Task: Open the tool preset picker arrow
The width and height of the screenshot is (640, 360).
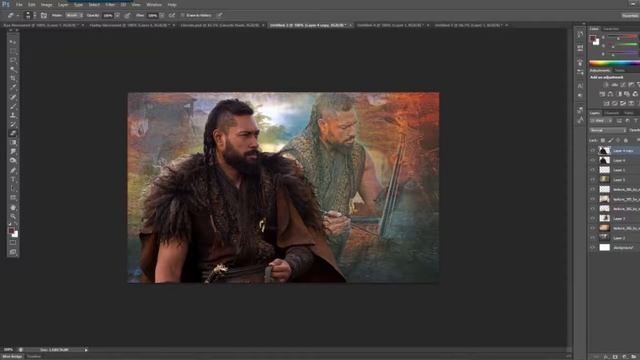Action: pos(18,16)
